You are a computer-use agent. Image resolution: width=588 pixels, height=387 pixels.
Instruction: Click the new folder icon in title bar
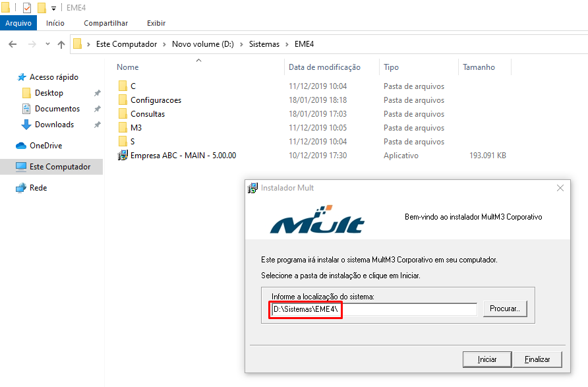[x=42, y=7]
